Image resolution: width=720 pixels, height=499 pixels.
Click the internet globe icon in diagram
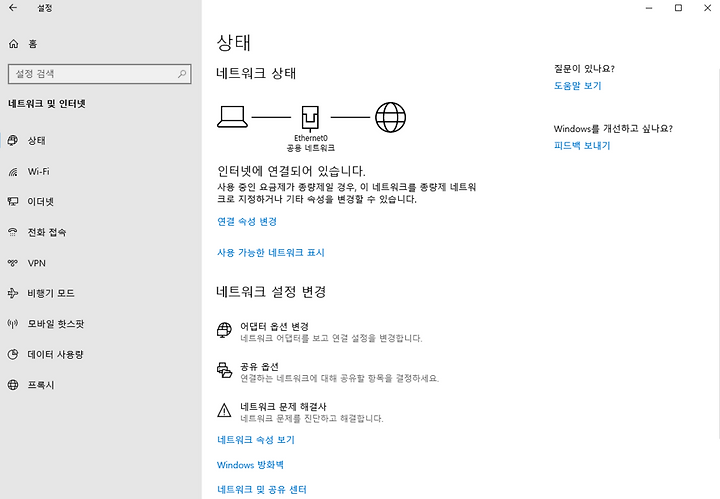coord(390,117)
